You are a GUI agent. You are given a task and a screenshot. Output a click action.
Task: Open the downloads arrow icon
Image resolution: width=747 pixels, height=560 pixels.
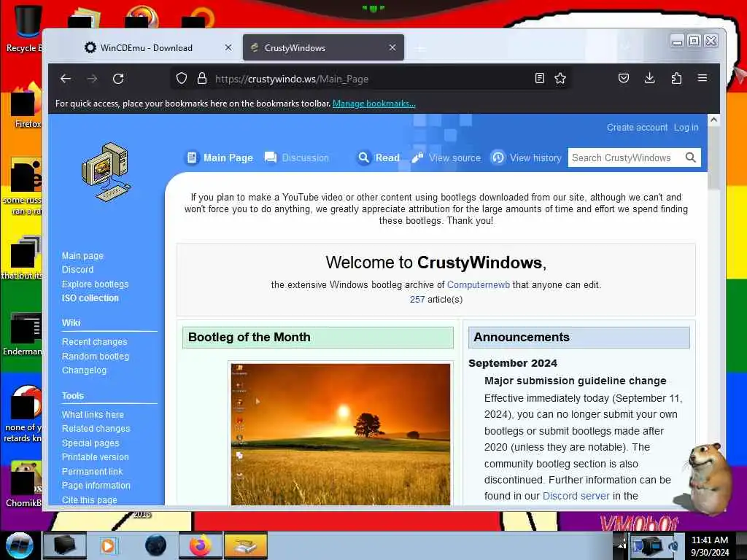[x=649, y=78]
